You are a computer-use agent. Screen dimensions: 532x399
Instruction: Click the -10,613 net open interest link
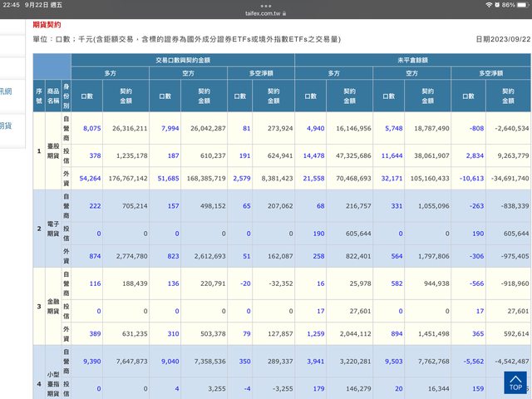coord(471,178)
